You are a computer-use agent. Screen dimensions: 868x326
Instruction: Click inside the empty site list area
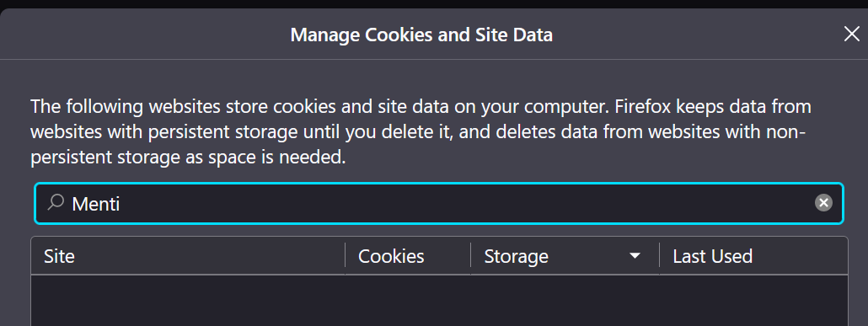439,301
